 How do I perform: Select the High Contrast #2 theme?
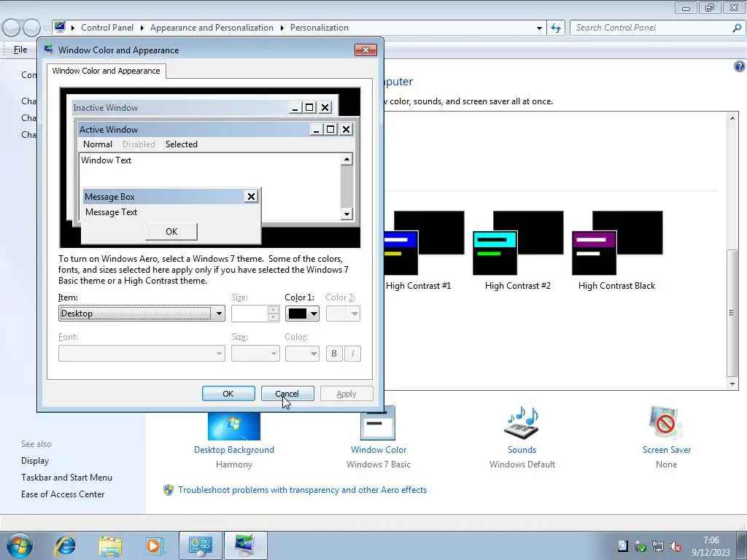518,251
